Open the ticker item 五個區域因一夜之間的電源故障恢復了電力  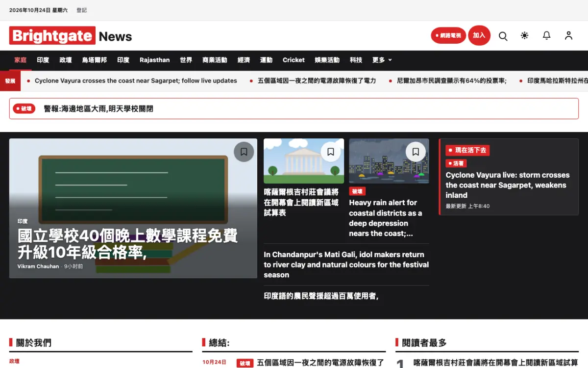tap(317, 80)
